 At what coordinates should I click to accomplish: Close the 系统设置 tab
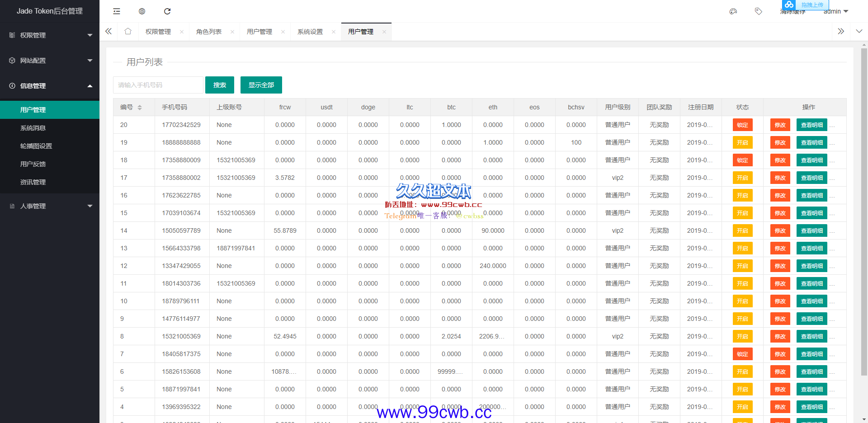coord(334,32)
